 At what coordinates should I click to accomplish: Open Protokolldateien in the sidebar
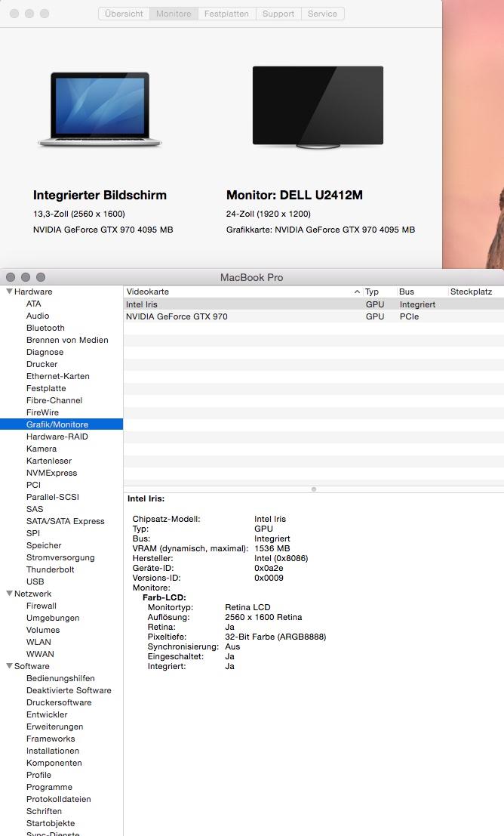[x=59, y=799]
